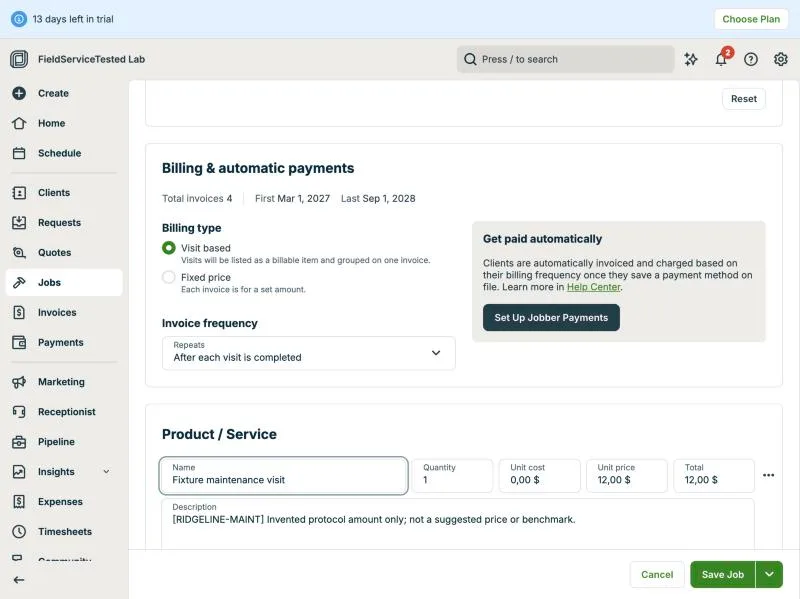Open settings gear icon

click(x=781, y=59)
